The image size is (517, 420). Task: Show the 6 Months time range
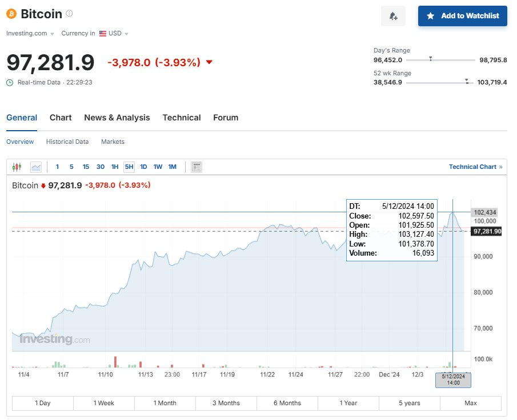tap(287, 403)
